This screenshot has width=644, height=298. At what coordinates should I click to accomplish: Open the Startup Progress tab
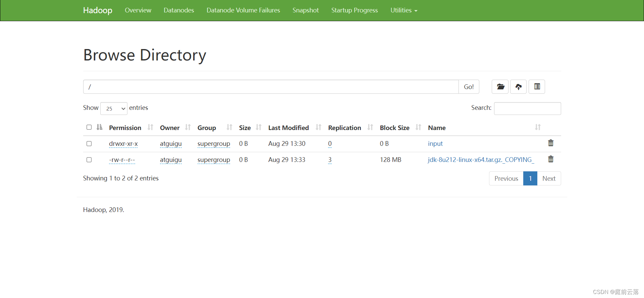pos(355,10)
